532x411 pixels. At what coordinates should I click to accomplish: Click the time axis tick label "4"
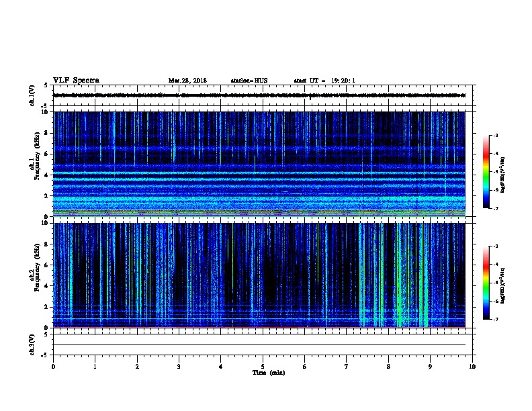click(x=221, y=366)
